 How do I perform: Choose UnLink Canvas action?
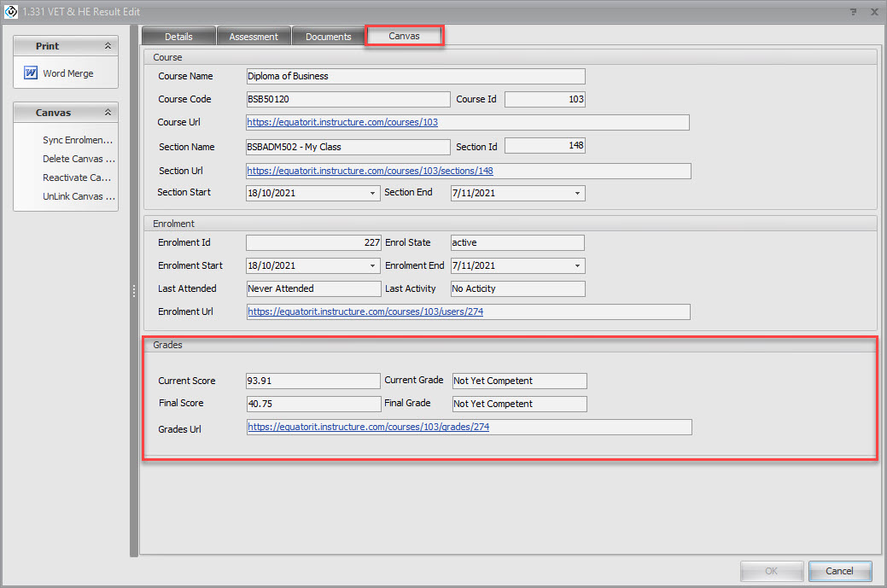(x=78, y=196)
